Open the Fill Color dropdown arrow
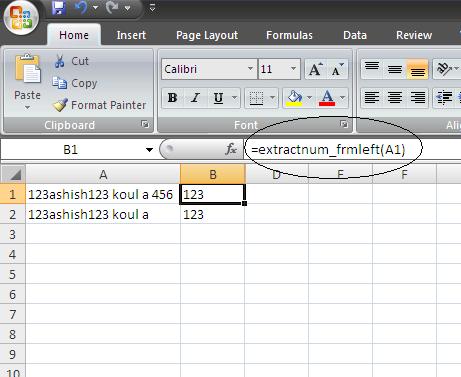461x377 pixels. [x=309, y=98]
